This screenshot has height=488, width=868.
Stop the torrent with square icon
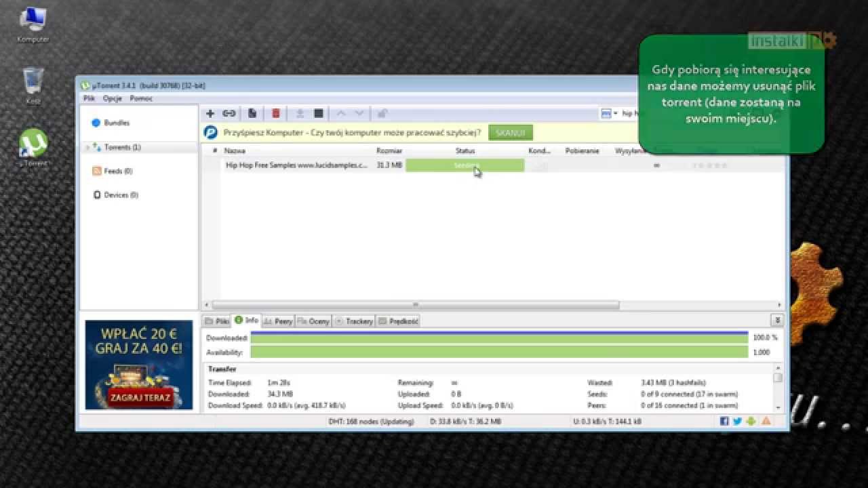tap(318, 113)
